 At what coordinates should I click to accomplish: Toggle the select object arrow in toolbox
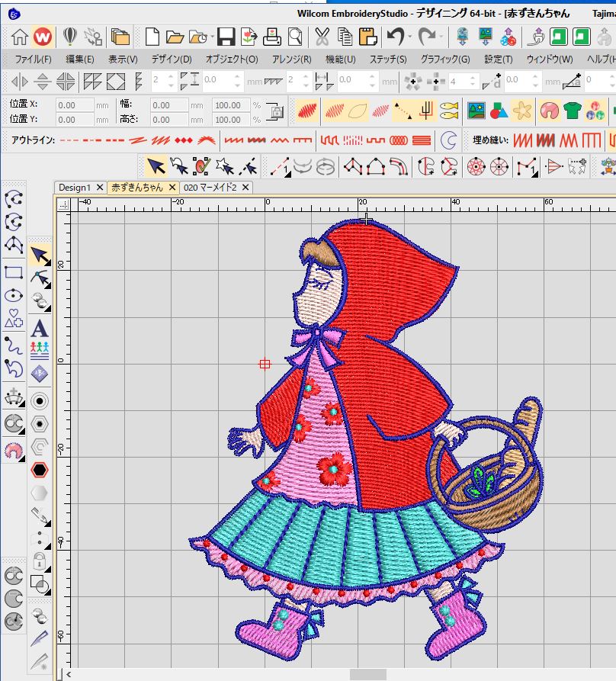40,255
